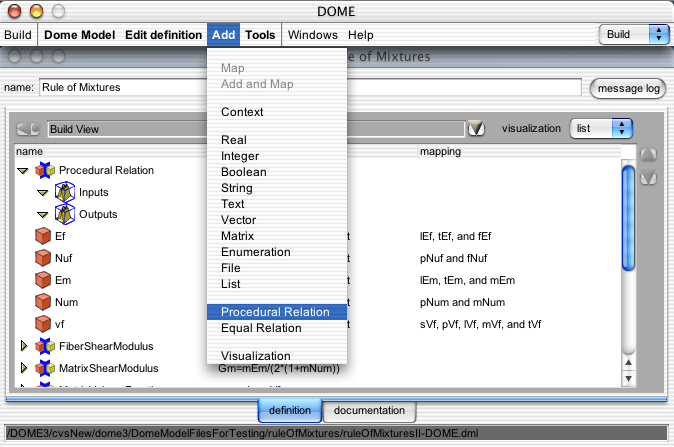
Task: Select Equal Relation in the Add menu
Action: point(277,328)
